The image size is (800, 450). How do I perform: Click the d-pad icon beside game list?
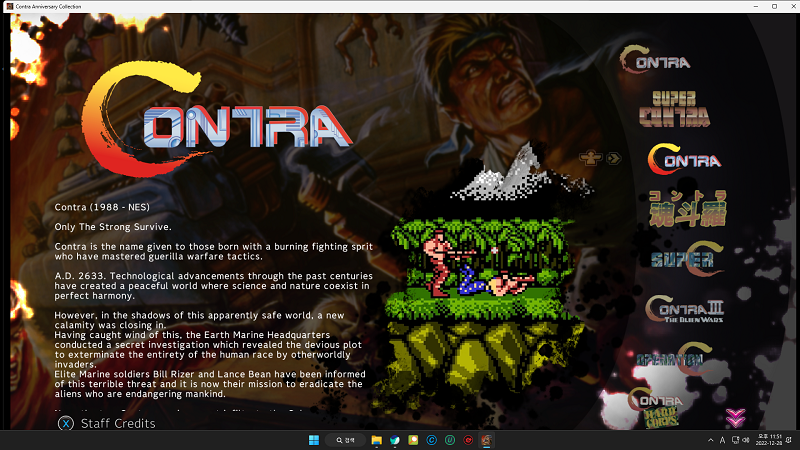click(x=590, y=158)
